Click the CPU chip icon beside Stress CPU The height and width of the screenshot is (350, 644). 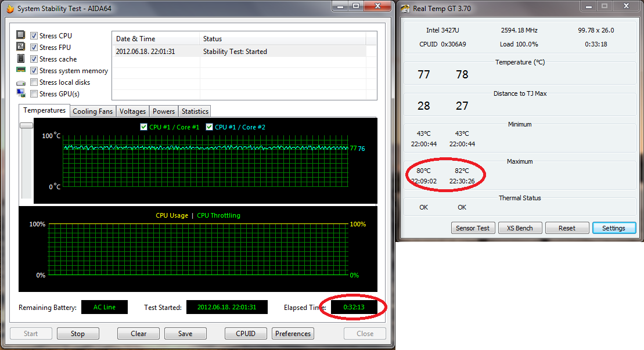point(21,35)
